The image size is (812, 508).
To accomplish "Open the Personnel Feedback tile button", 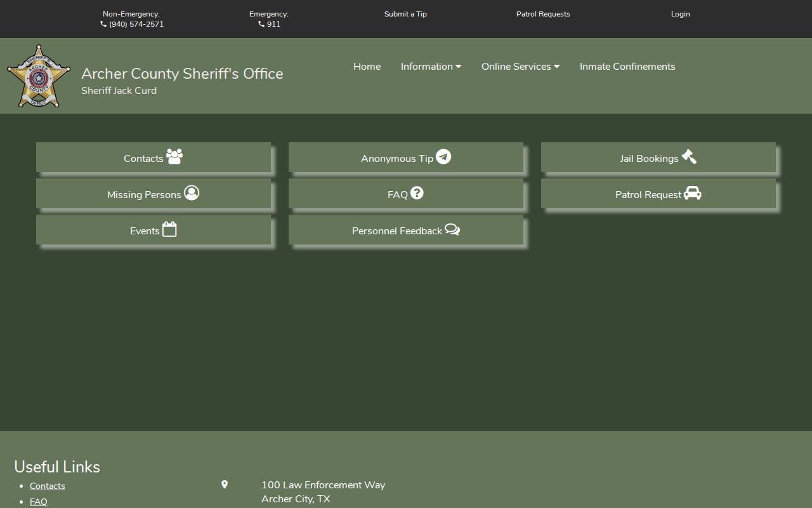I will coord(406,230).
